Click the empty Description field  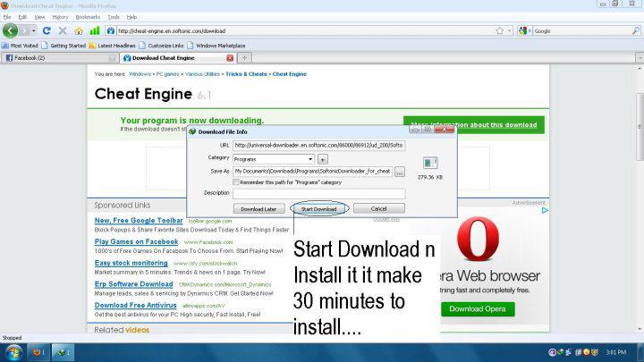(x=319, y=193)
